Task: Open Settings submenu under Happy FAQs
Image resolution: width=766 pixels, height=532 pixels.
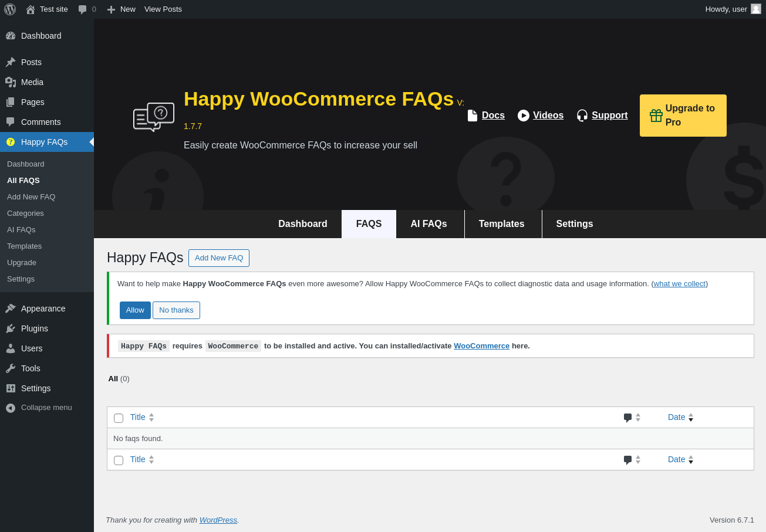Action: click(21, 279)
